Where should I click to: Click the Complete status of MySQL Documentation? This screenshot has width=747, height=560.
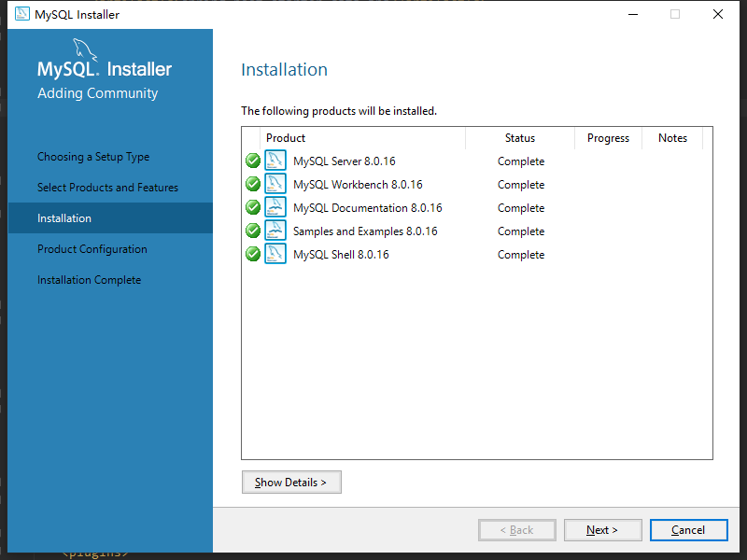click(521, 208)
